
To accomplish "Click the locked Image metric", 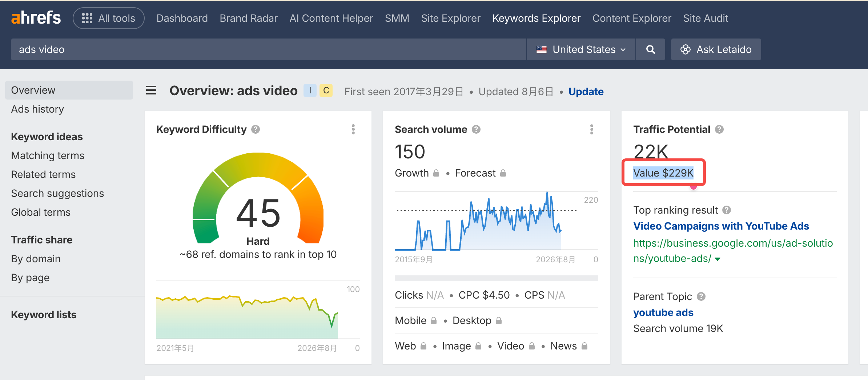I will tap(462, 346).
